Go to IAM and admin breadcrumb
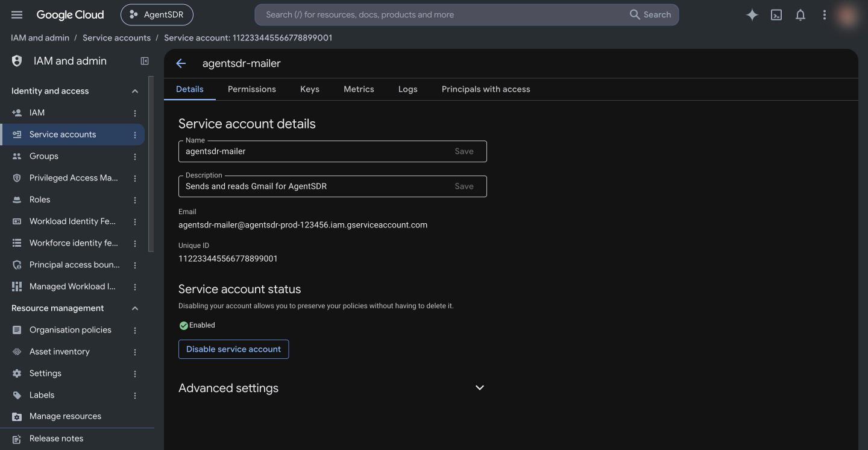Viewport: 868px width, 450px height. click(x=40, y=37)
